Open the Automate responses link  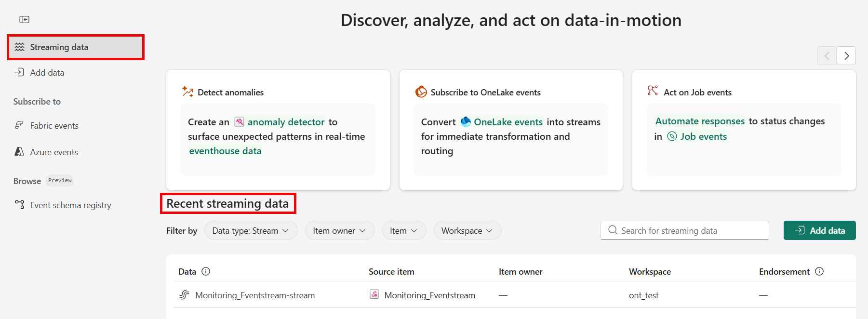click(699, 121)
